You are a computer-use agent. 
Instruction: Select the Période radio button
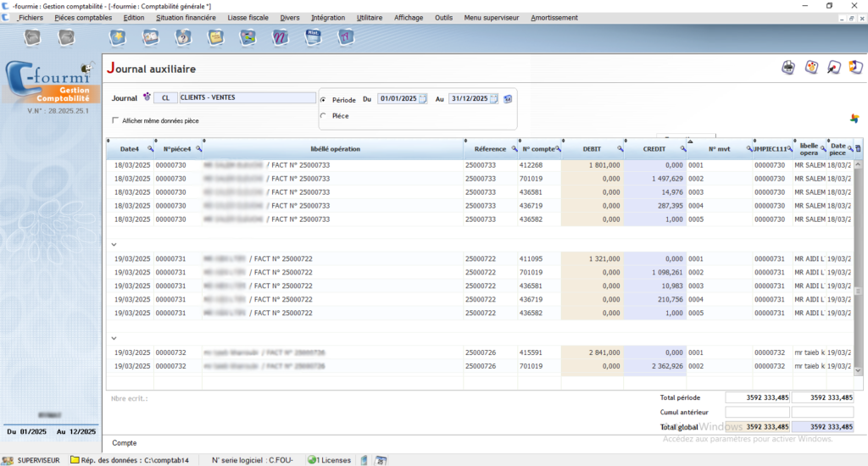[323, 99]
